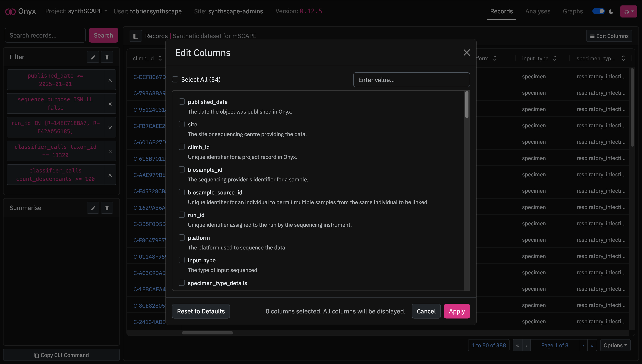Image resolution: width=642 pixels, height=364 pixels.
Task: Click Reset to Defaults button
Action: [x=201, y=311]
